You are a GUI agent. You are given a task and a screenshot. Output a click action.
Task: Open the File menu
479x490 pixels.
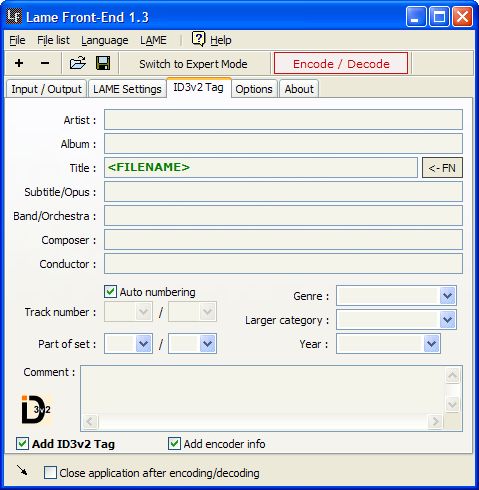coord(17,40)
